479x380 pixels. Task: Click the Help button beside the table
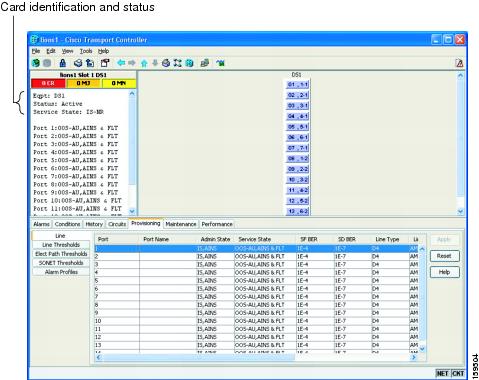[x=444, y=272]
